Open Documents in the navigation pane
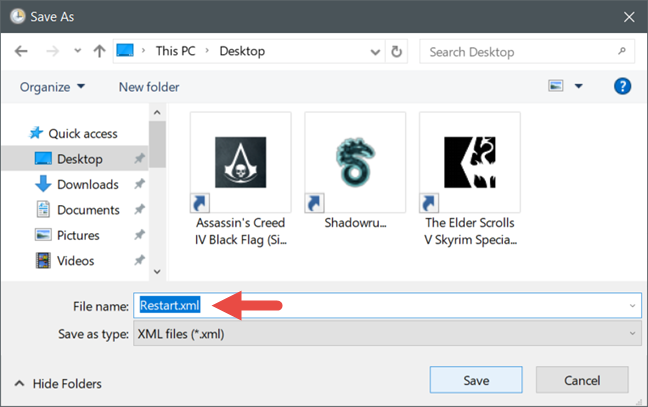648x407 pixels. [78, 210]
